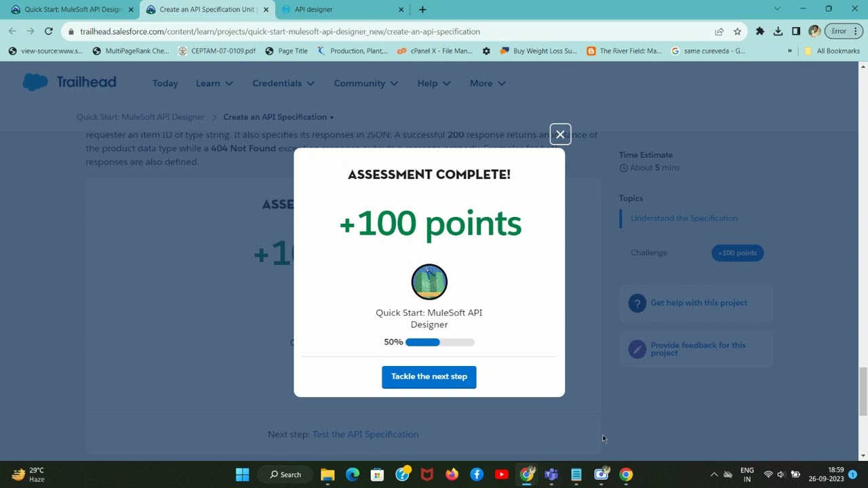Expand the Help dropdown menu
Image resolution: width=868 pixels, height=488 pixels.
434,83
